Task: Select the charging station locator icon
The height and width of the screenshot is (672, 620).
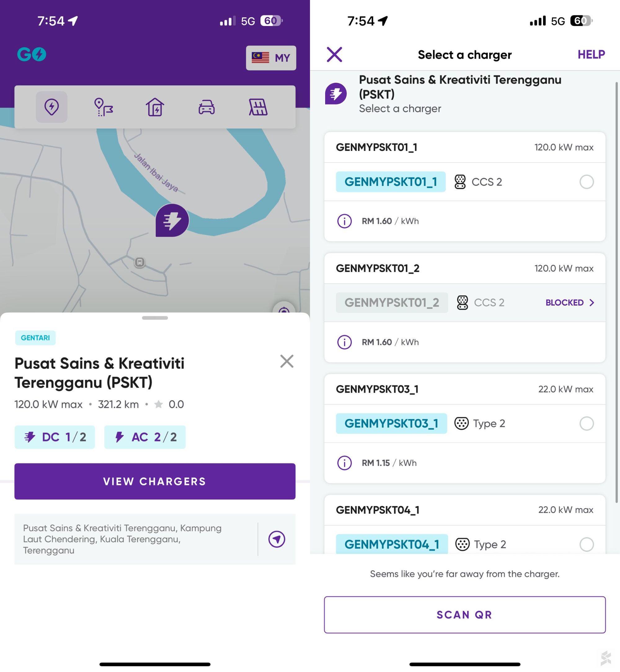Action: click(51, 107)
